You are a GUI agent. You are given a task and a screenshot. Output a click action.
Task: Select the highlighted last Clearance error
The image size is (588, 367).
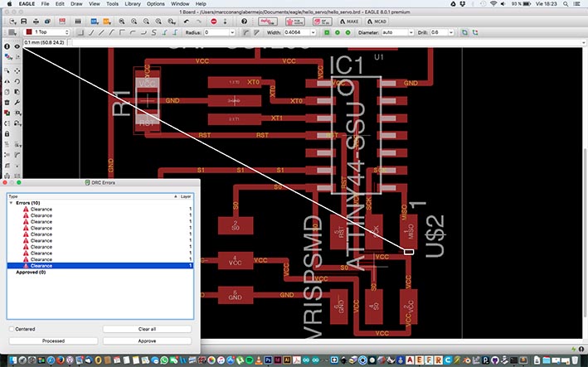click(100, 266)
